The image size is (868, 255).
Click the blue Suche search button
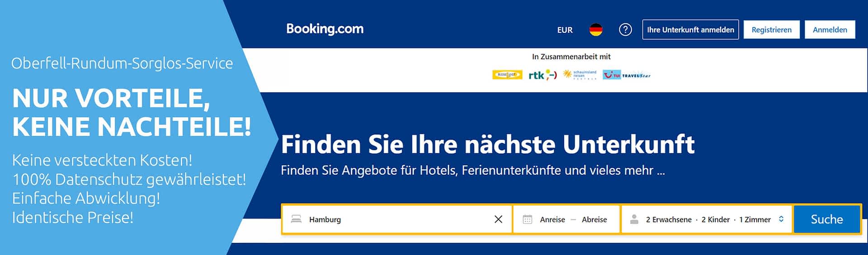(827, 219)
